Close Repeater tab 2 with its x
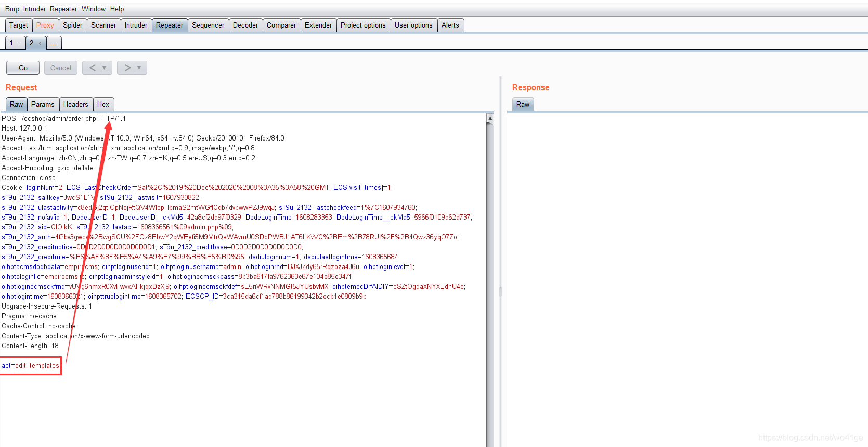The image size is (868, 447). (x=39, y=43)
